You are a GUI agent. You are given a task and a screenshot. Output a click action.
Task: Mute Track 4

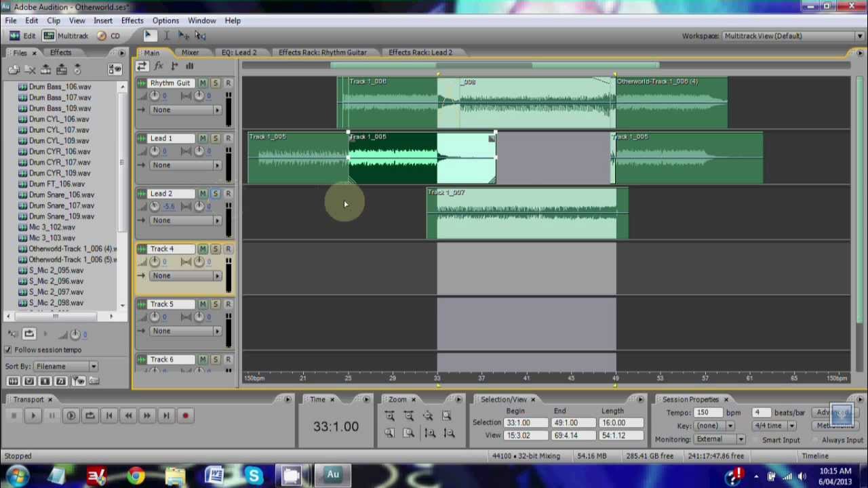(x=203, y=249)
